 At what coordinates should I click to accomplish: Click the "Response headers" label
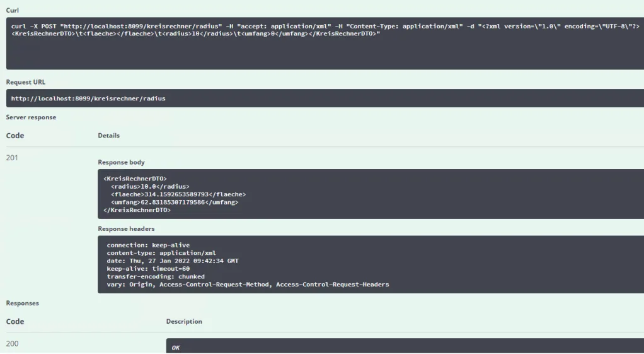point(126,228)
